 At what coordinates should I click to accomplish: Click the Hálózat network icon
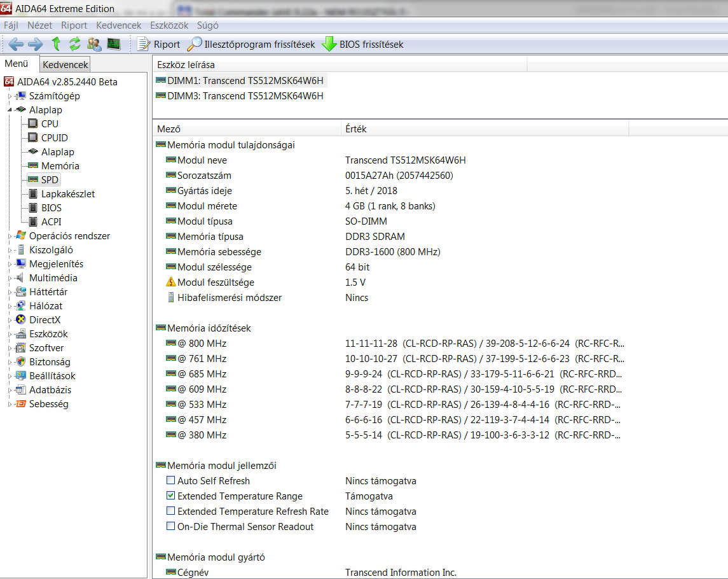tap(20, 306)
